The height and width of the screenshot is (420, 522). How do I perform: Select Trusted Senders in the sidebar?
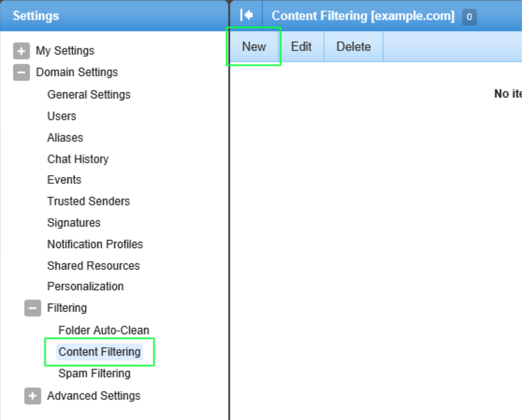click(88, 201)
